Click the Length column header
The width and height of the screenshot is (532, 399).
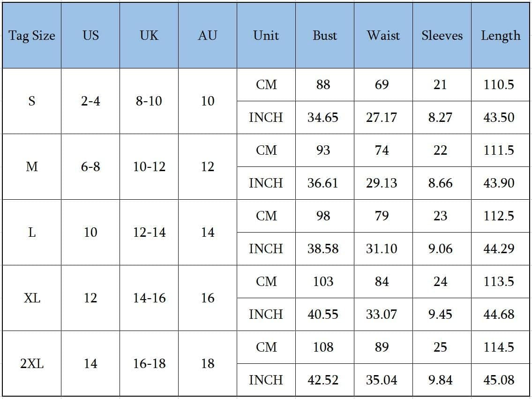coord(500,36)
